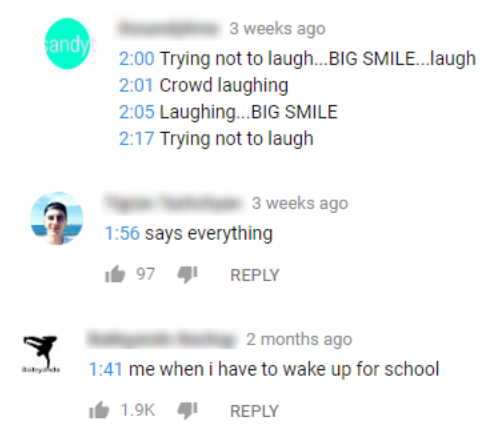Image resolution: width=485 pixels, height=439 pixels.
Task: Jump to timestamp 2:05
Action: (x=137, y=112)
